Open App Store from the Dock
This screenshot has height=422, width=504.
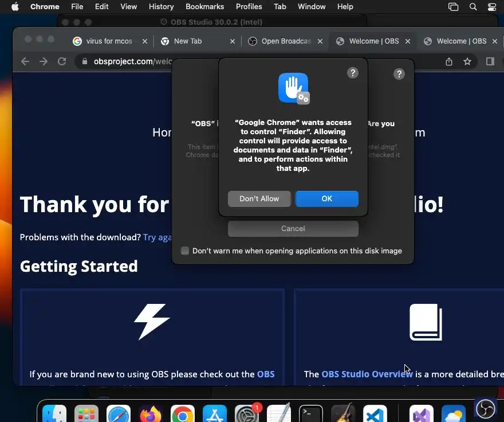tap(215, 413)
